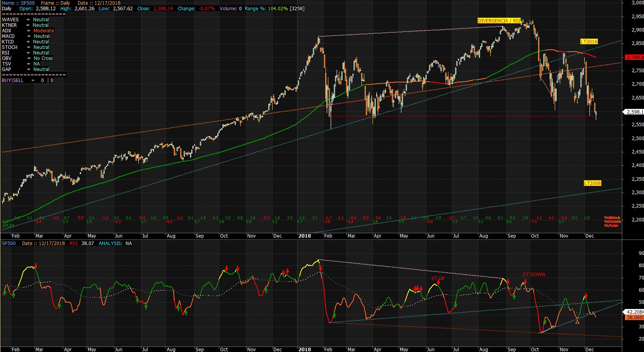The image size is (644, 352).
Task: Click the 2,400 price axis level
Action: click(x=637, y=165)
